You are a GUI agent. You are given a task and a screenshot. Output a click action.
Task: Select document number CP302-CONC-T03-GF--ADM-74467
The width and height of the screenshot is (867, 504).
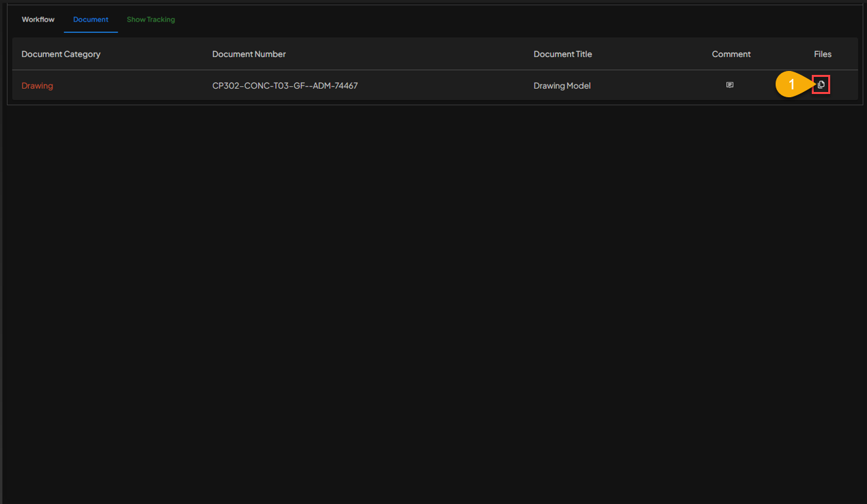[x=285, y=85]
